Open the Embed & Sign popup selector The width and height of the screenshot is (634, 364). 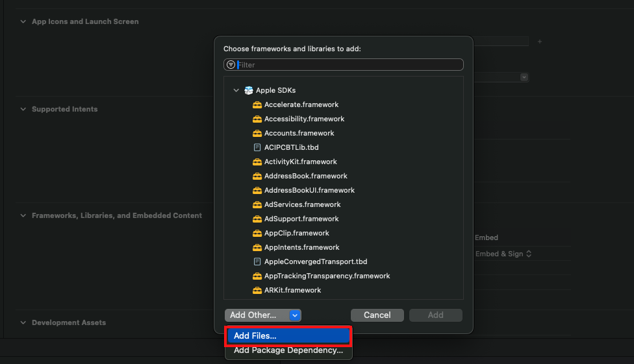[503, 254]
